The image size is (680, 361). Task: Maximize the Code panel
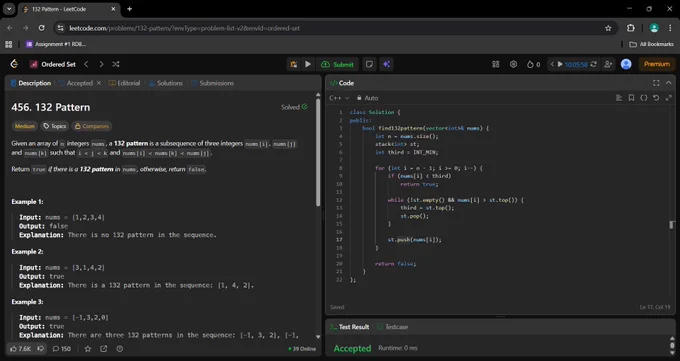pyautogui.click(x=656, y=83)
